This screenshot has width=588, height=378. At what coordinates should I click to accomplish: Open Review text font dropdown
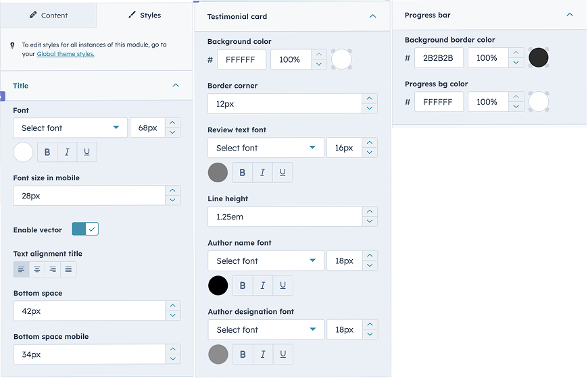tap(266, 148)
